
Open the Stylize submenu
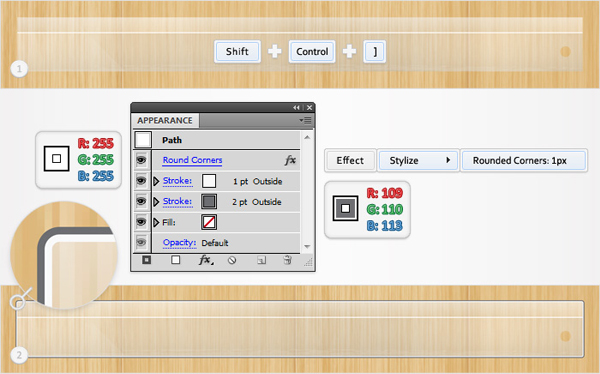tap(418, 160)
